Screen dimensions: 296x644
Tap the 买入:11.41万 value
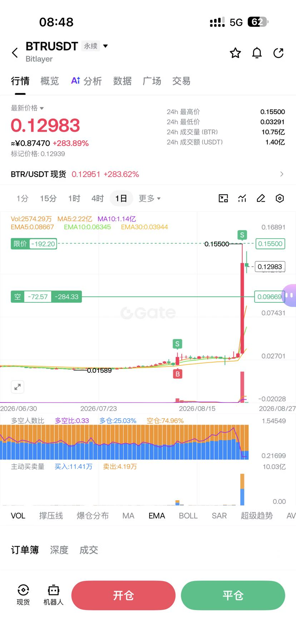73,467
